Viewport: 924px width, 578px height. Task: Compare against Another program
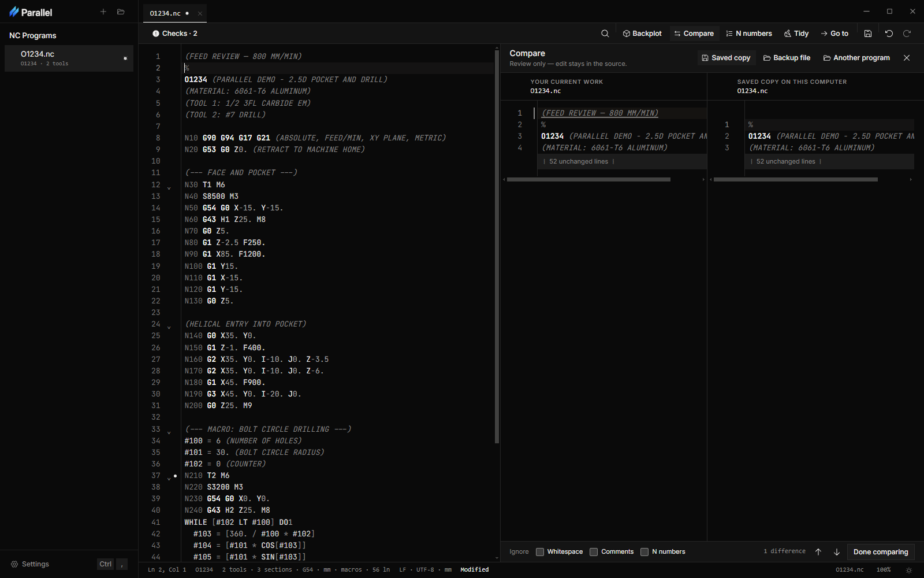click(x=856, y=58)
